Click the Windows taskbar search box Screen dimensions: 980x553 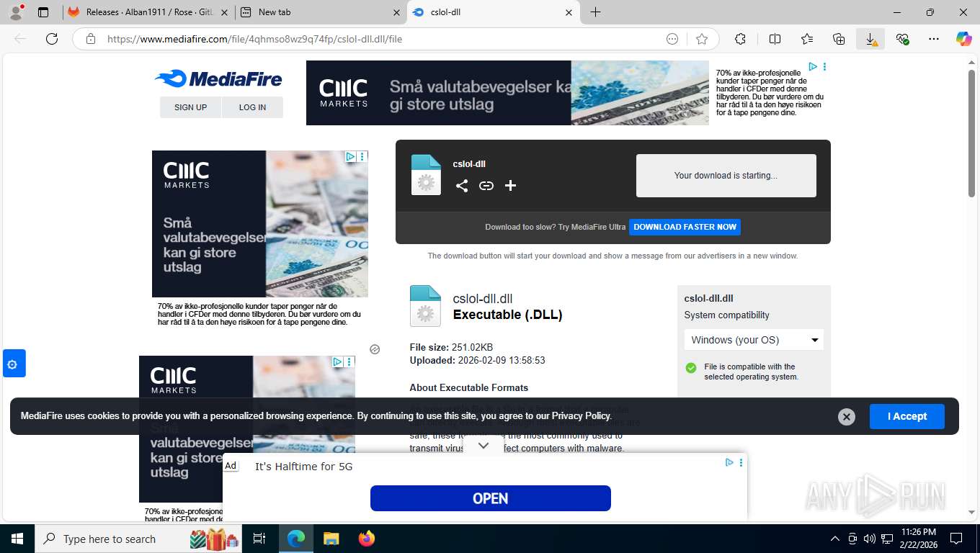(x=137, y=539)
